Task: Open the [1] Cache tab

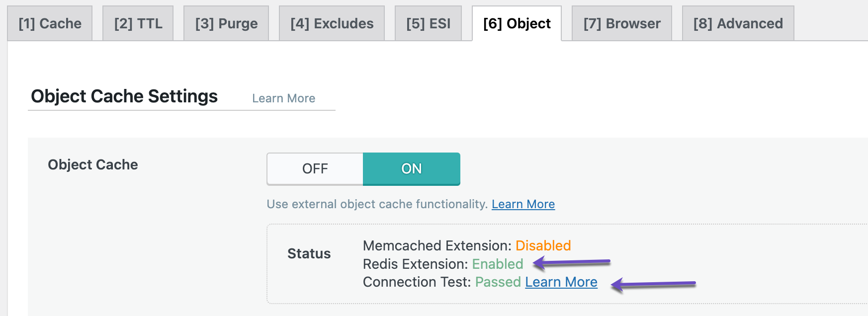Action: tap(50, 23)
